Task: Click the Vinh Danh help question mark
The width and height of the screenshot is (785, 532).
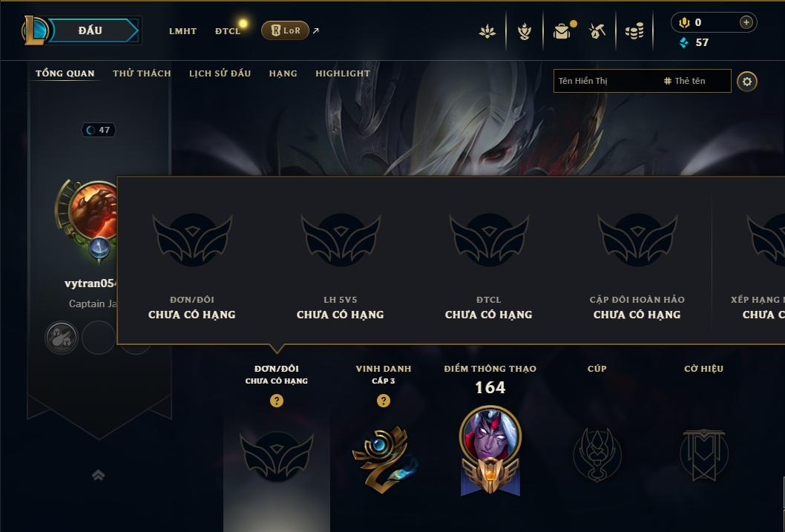Action: 384,401
